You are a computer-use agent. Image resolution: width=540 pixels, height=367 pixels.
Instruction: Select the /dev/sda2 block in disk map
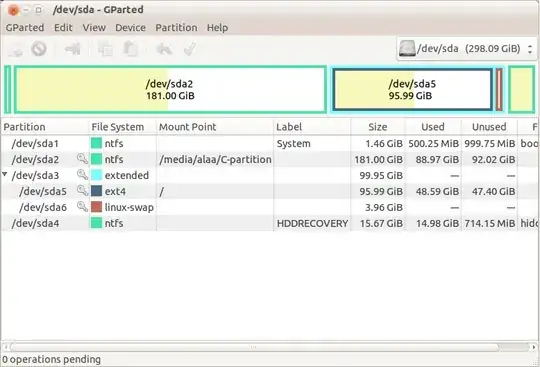(x=170, y=90)
